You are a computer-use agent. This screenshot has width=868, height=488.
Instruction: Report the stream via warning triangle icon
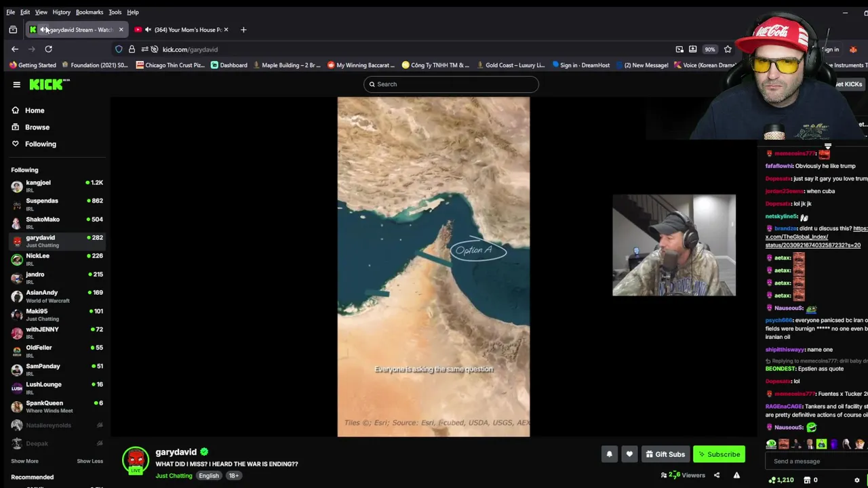click(x=736, y=475)
